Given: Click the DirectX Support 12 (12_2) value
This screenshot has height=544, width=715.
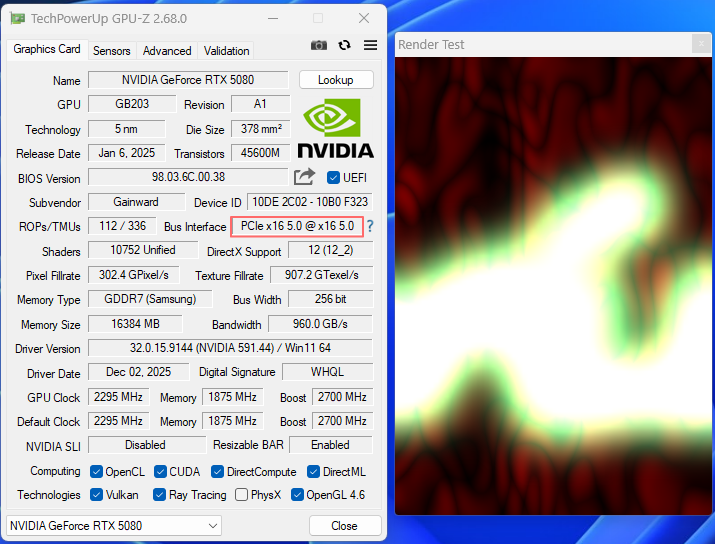Looking at the screenshot, I should pos(331,250).
